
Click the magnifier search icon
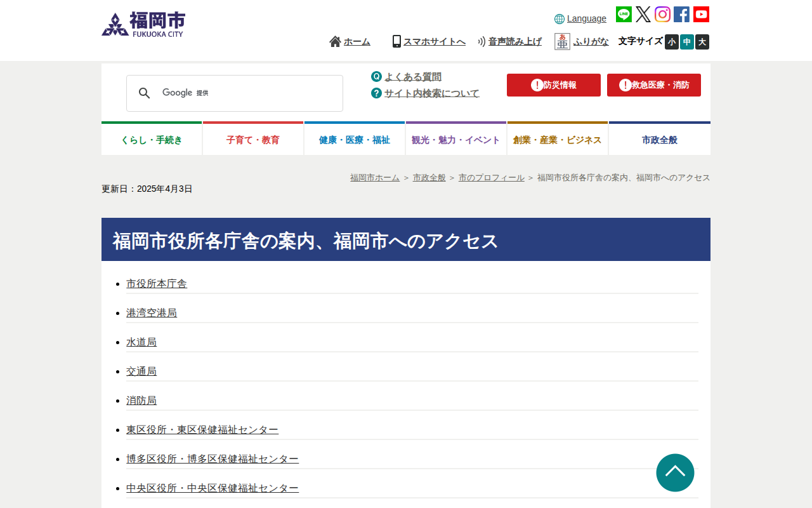(x=145, y=93)
